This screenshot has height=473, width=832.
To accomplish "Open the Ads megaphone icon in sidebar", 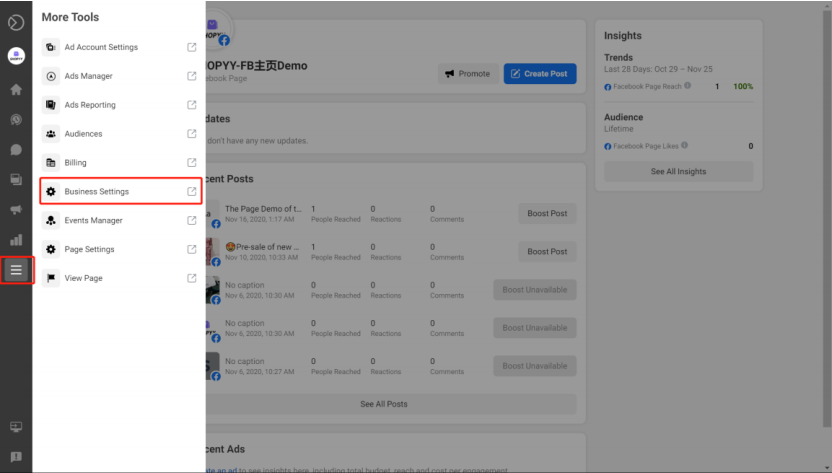I will (16, 210).
